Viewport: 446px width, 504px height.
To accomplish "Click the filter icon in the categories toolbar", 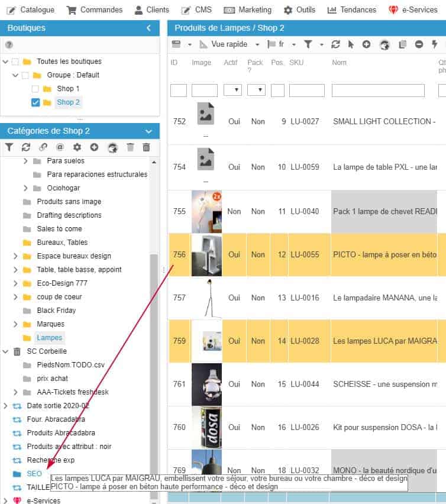I will point(9,147).
